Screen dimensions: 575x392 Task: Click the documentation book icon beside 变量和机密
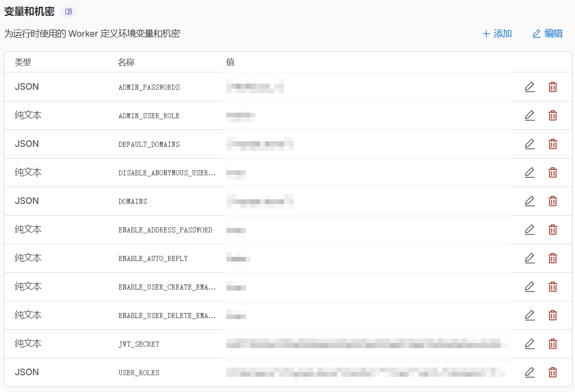click(68, 12)
